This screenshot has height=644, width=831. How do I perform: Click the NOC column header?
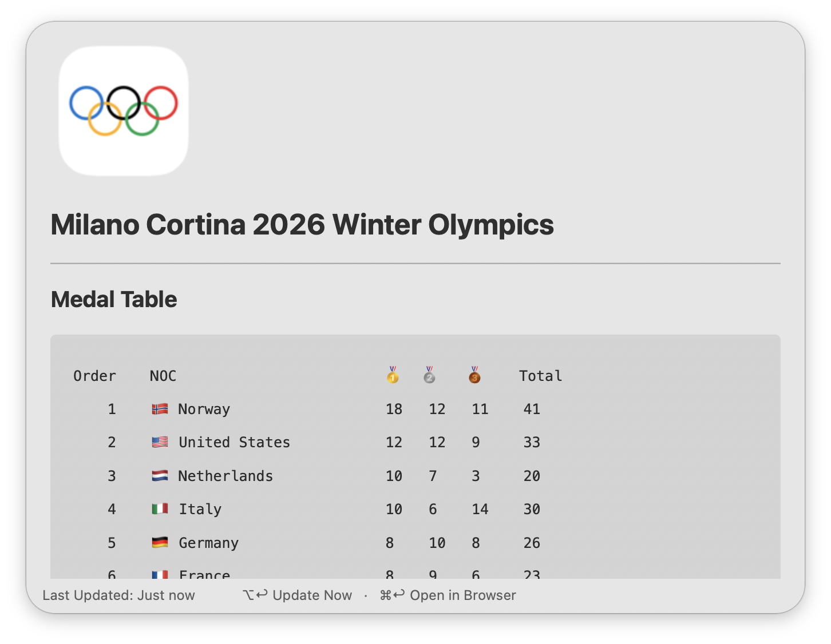[163, 376]
